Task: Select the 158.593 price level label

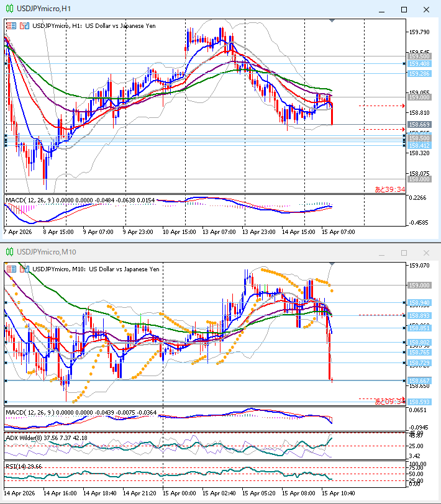Action: click(x=419, y=402)
